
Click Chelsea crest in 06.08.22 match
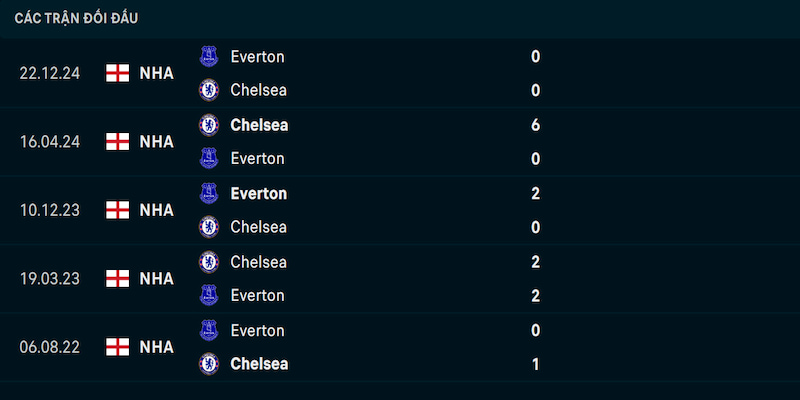[209, 364]
